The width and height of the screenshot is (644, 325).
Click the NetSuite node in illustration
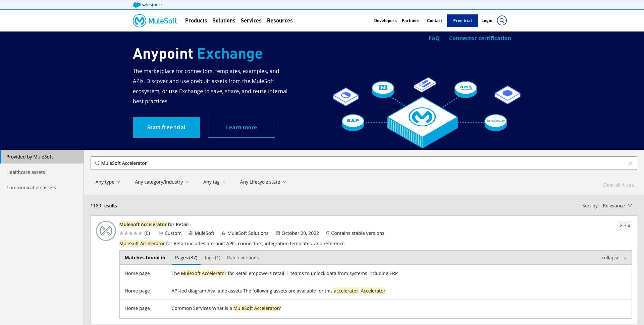[383, 89]
